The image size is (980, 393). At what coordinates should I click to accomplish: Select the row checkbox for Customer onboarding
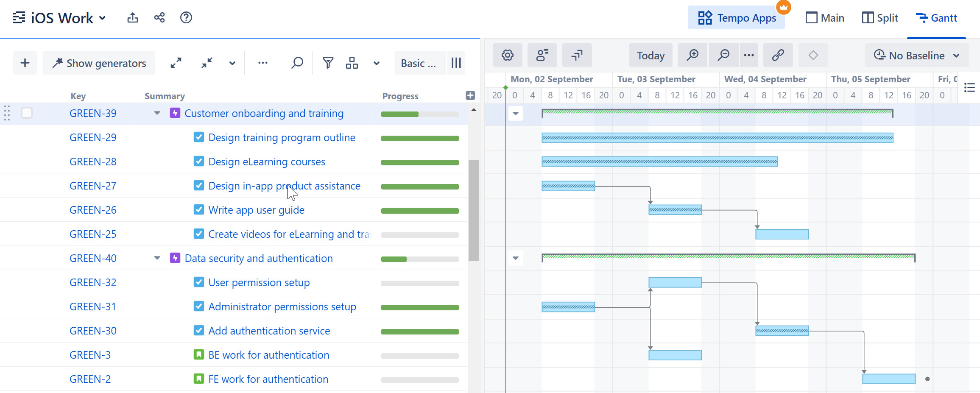tap(27, 113)
